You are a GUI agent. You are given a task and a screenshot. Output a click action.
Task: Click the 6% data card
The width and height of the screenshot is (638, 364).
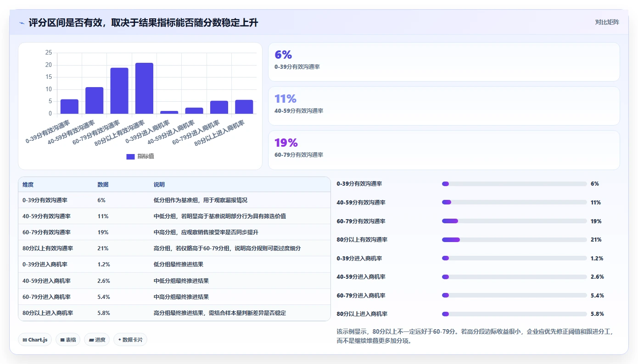pyautogui.click(x=444, y=62)
